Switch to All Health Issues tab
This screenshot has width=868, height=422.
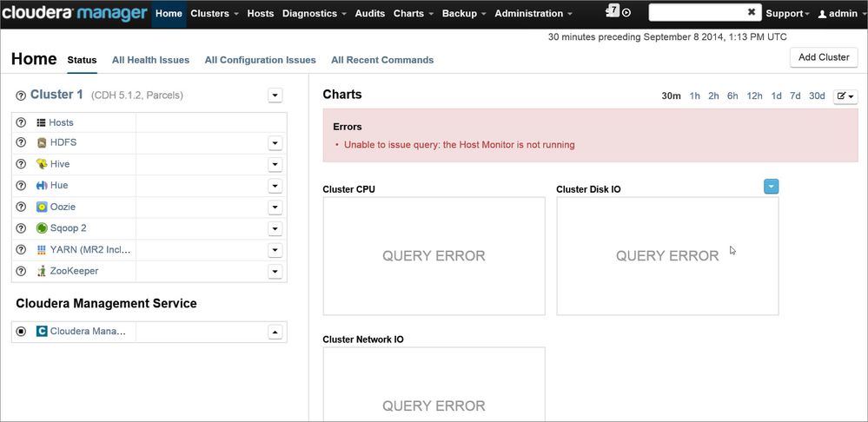150,60
